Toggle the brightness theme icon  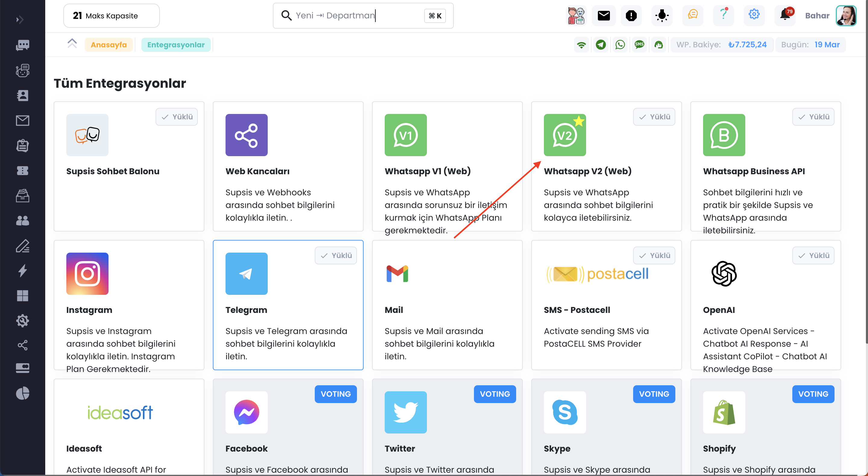coord(662,15)
